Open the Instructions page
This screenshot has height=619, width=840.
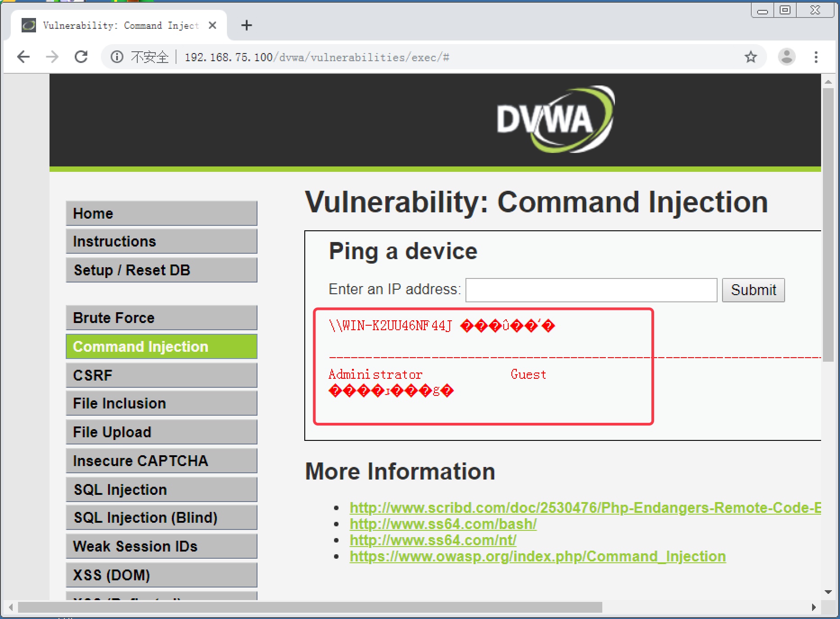point(162,242)
